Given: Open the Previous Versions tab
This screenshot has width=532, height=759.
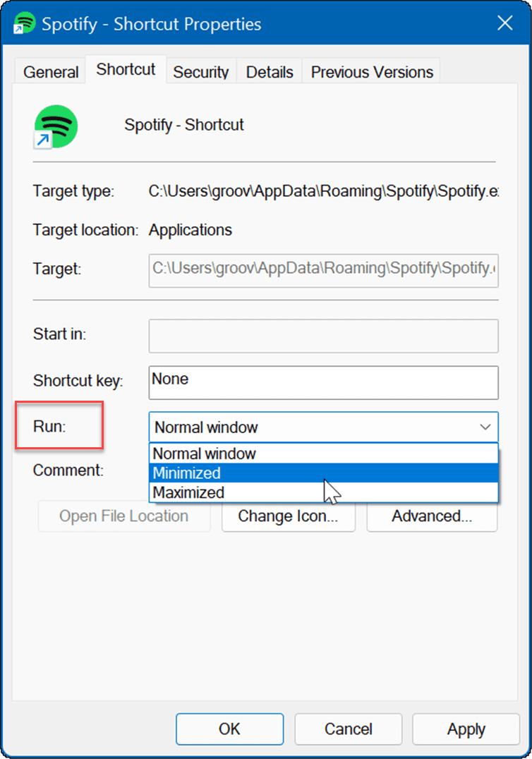Looking at the screenshot, I should coord(371,71).
